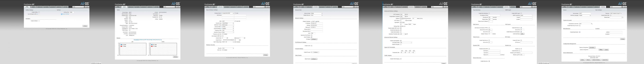Open the calendar icon next to Startup Date

623,17
